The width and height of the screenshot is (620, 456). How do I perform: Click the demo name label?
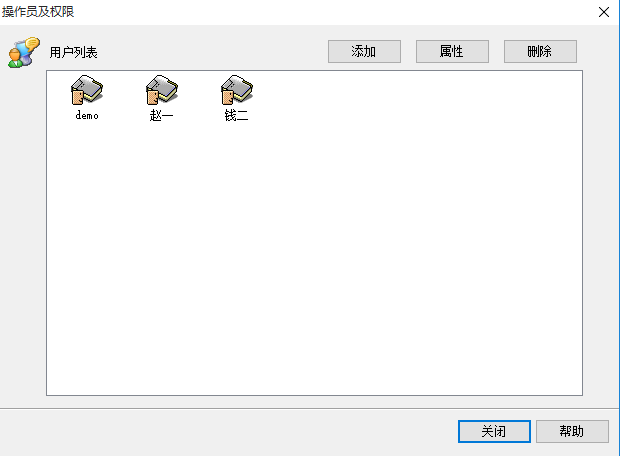[x=87, y=115]
